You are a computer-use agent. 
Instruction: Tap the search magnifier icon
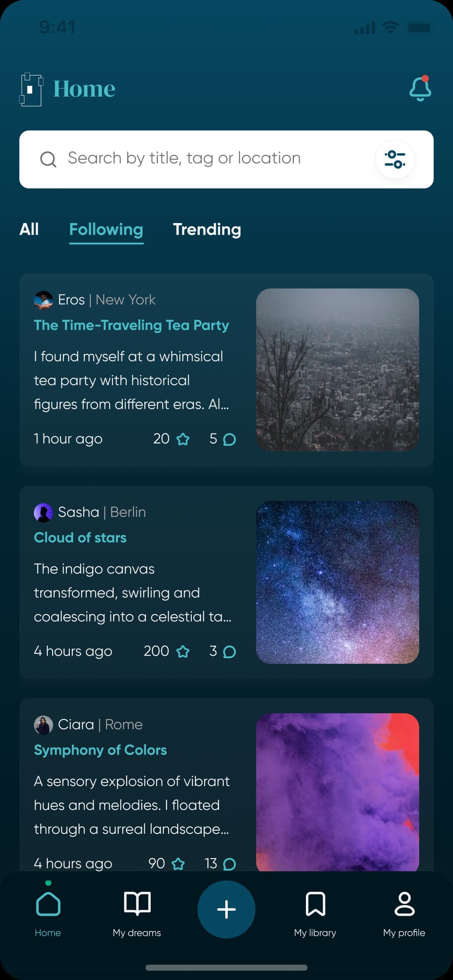click(48, 159)
